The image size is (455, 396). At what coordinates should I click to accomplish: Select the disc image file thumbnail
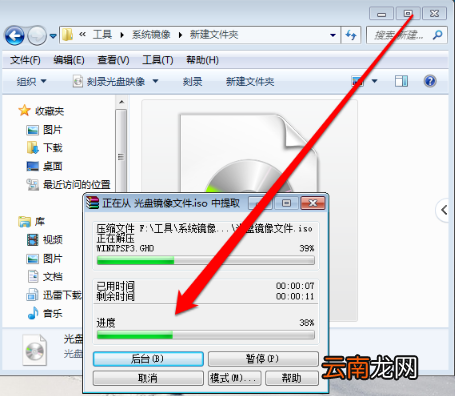pyautogui.click(x=249, y=147)
